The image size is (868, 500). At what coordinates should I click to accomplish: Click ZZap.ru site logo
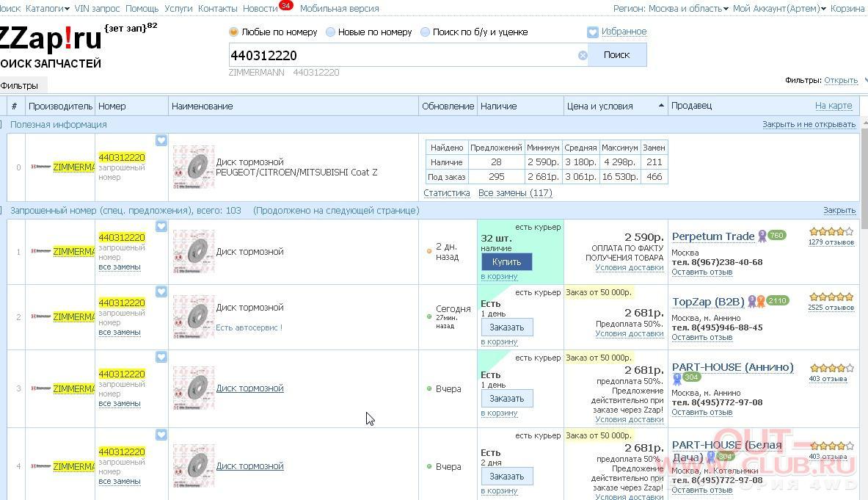(51, 39)
